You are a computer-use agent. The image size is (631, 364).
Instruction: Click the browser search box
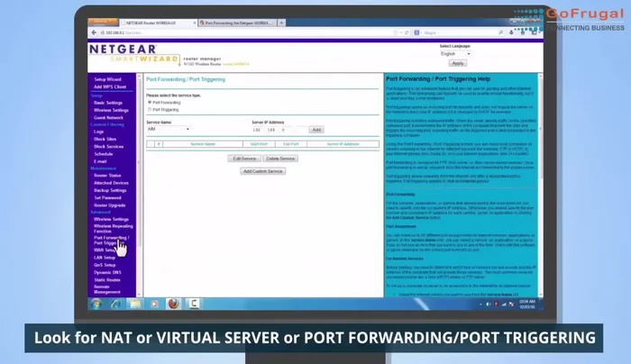[460, 32]
